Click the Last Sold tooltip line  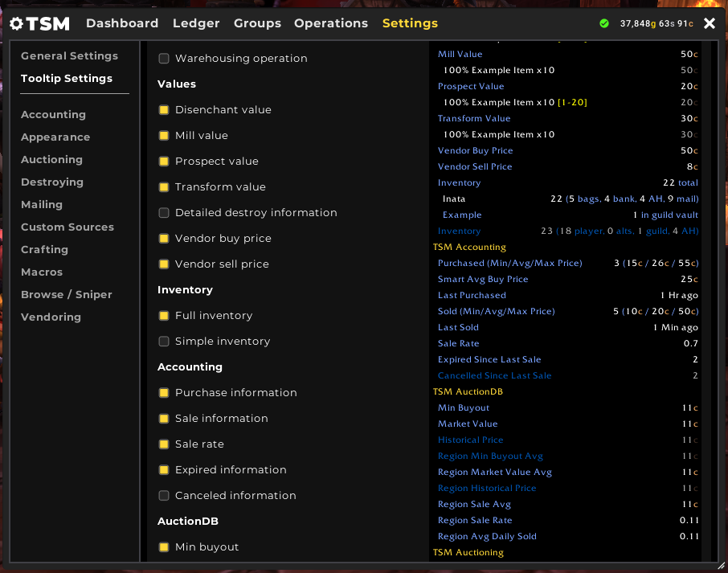point(567,327)
